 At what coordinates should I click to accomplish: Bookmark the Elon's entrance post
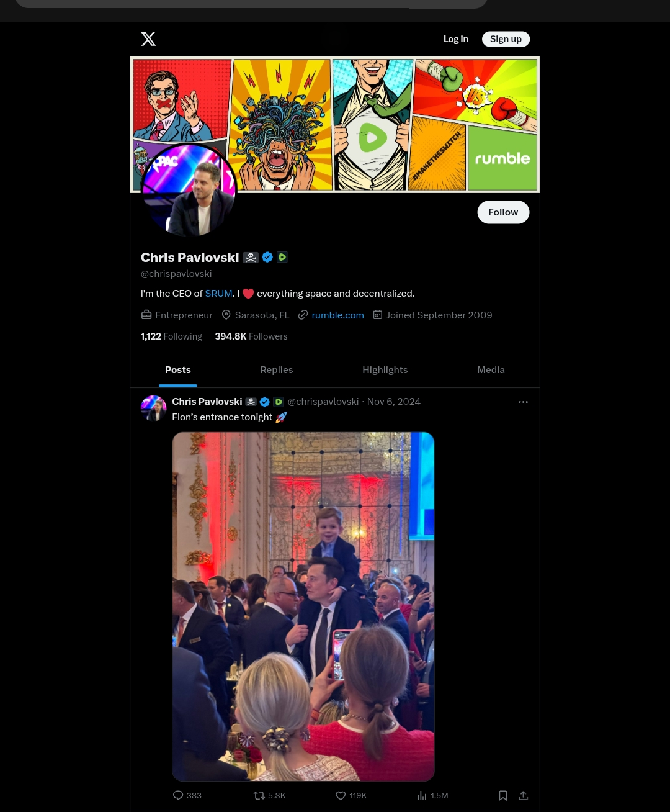(x=503, y=795)
